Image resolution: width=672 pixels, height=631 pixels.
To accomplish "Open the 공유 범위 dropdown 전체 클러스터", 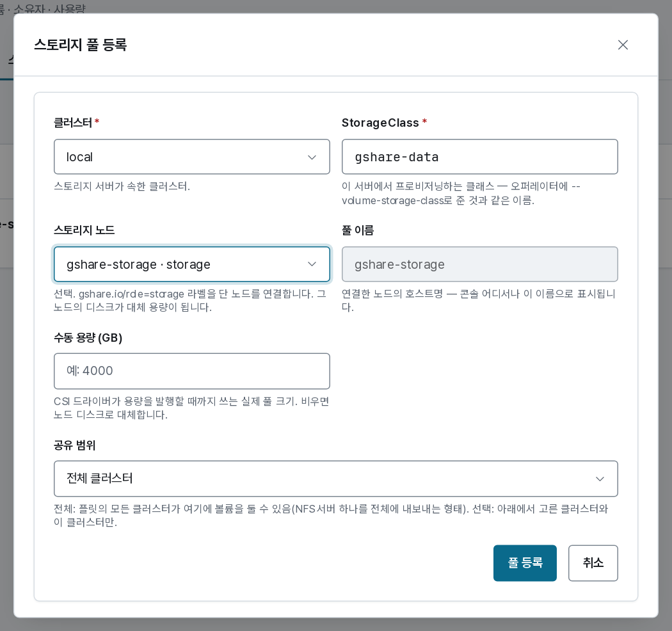I will point(335,479).
